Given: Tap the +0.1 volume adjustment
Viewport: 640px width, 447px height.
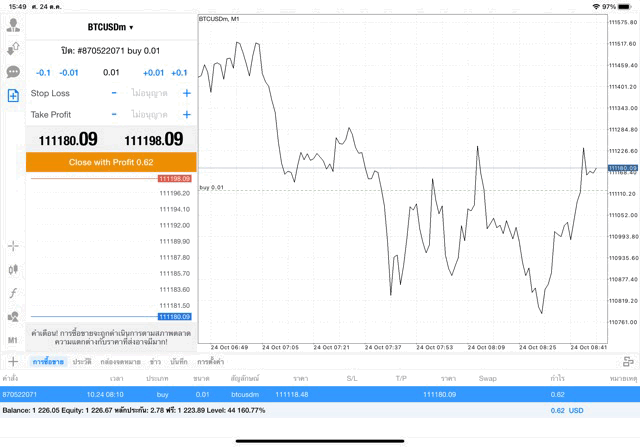Looking at the screenshot, I should (179, 72).
